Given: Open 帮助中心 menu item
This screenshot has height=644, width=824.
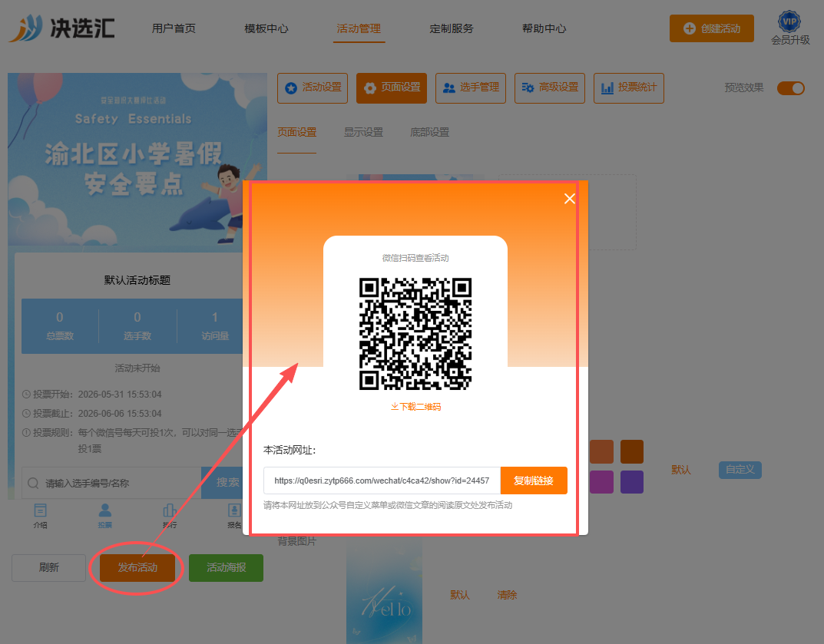Looking at the screenshot, I should (544, 28).
